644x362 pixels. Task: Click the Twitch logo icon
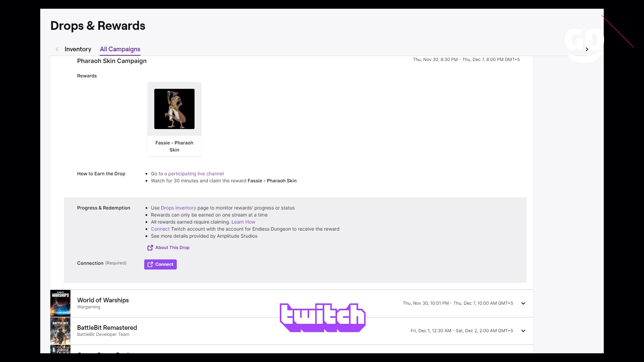point(322,317)
